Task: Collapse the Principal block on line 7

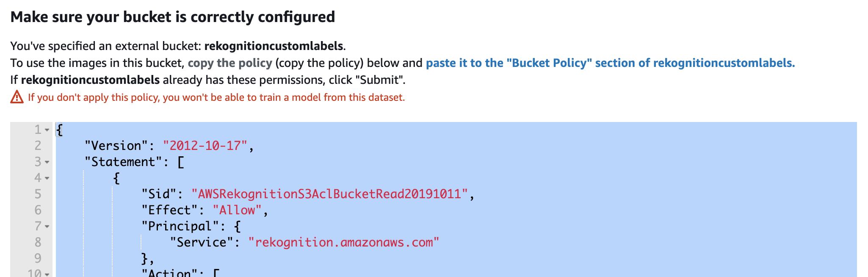Action: pos(47,227)
